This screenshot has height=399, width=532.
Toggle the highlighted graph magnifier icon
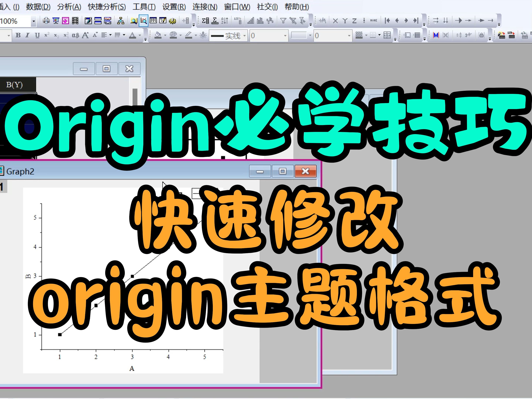[x=143, y=21]
